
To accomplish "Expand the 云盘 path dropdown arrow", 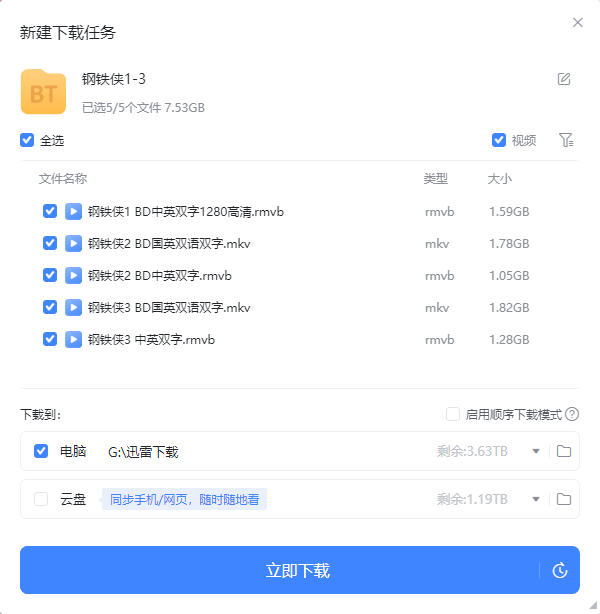I will click(536, 499).
